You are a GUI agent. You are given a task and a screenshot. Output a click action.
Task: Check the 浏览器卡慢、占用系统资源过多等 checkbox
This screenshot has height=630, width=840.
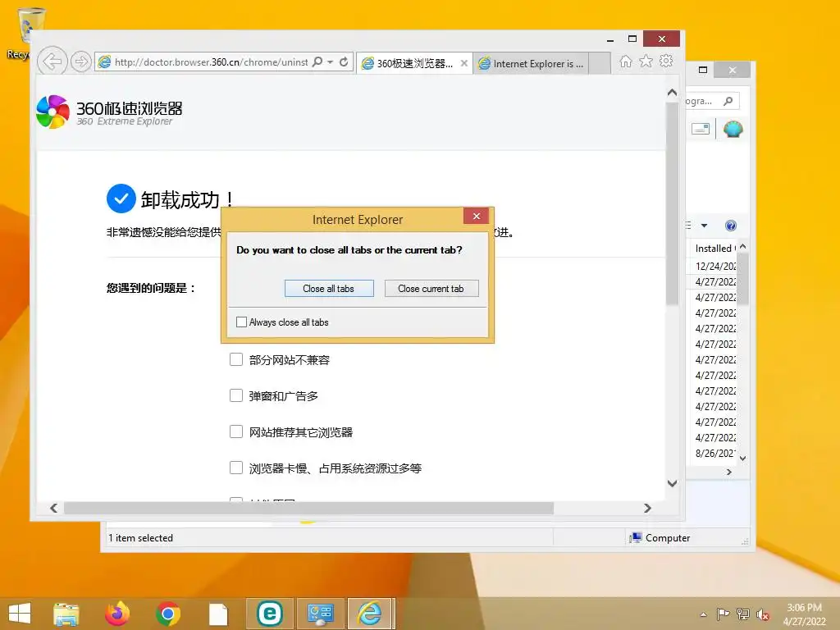[x=236, y=468]
